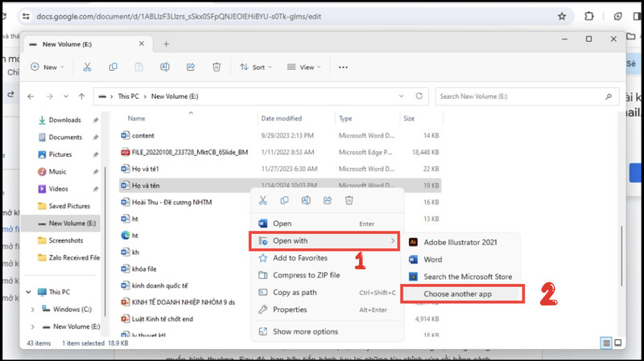Click the Delete trash icon in Explorer toolbar
The image size is (644, 361).
tap(217, 67)
